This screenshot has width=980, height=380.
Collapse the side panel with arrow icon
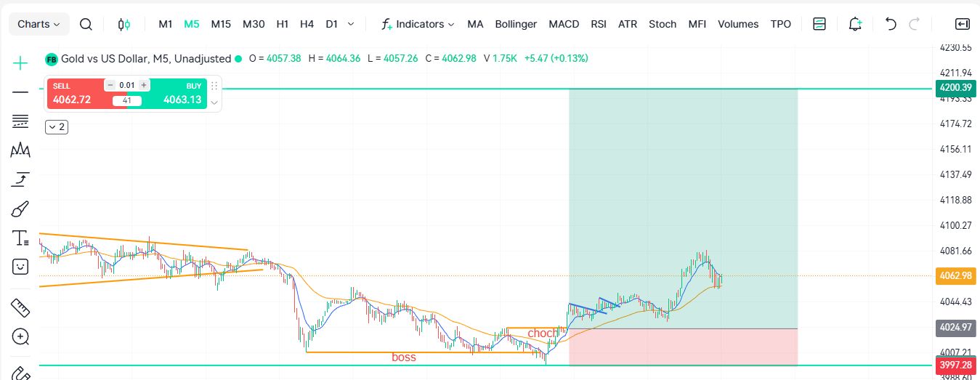tap(963, 24)
